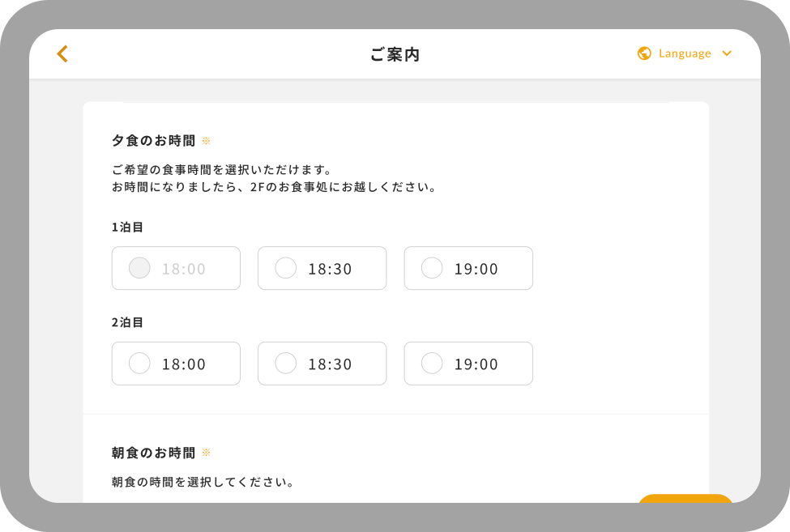This screenshot has height=532, width=790.
Task: Click the 19:00 option card under 2泊目
Action: coord(468,364)
